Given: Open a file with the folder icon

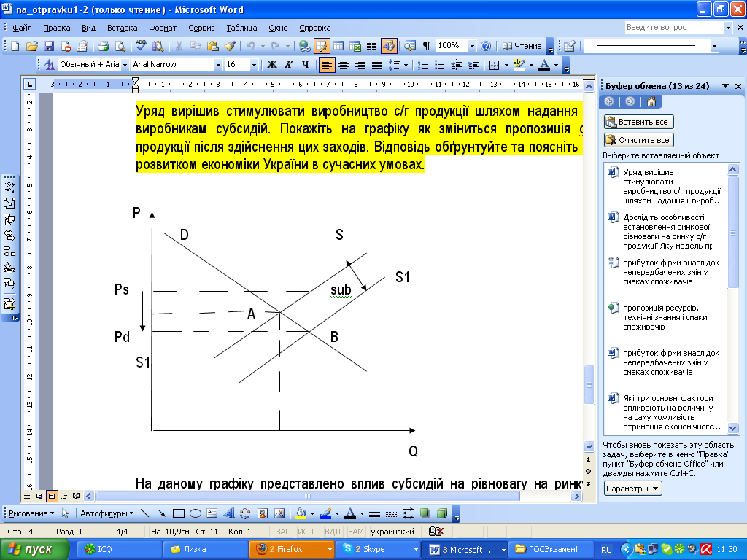Looking at the screenshot, I should coord(32,46).
